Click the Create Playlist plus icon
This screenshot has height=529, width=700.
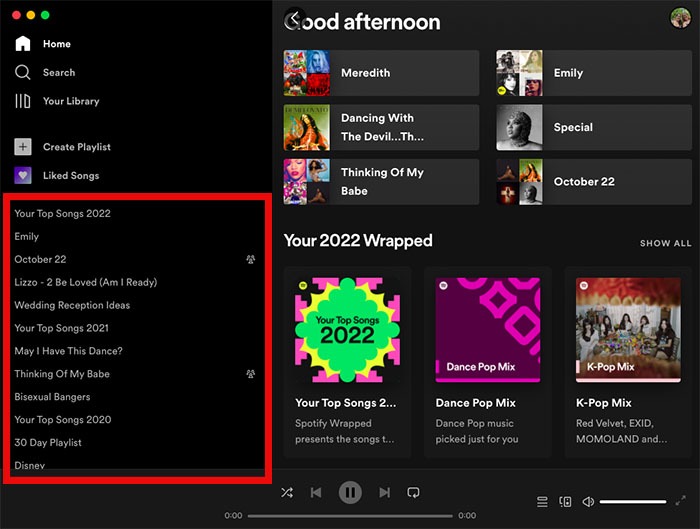click(23, 147)
